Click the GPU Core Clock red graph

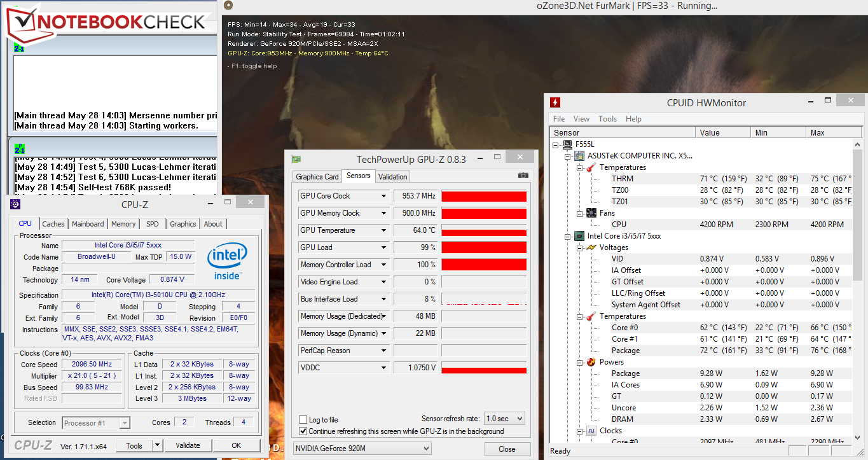tap(484, 196)
